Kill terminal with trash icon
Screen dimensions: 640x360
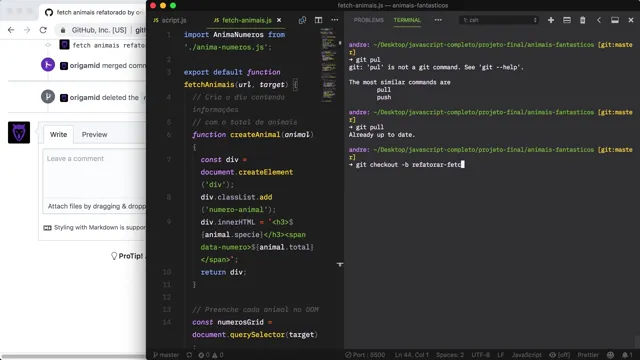582,20
